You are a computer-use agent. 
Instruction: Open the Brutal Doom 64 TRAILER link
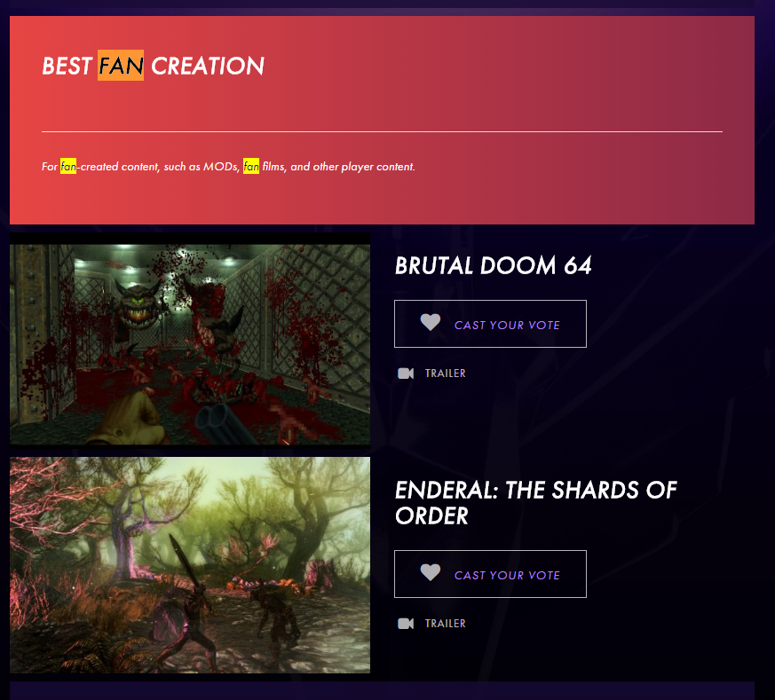(445, 374)
